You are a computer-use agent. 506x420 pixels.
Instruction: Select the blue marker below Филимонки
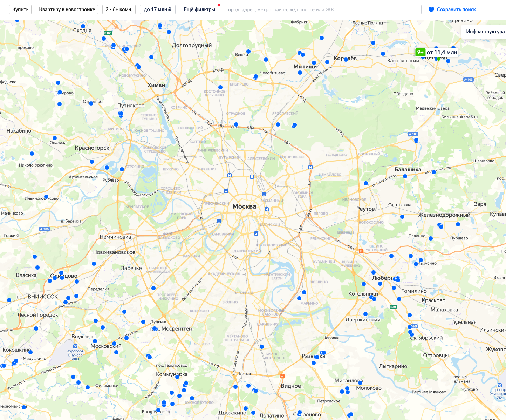coord(88,387)
